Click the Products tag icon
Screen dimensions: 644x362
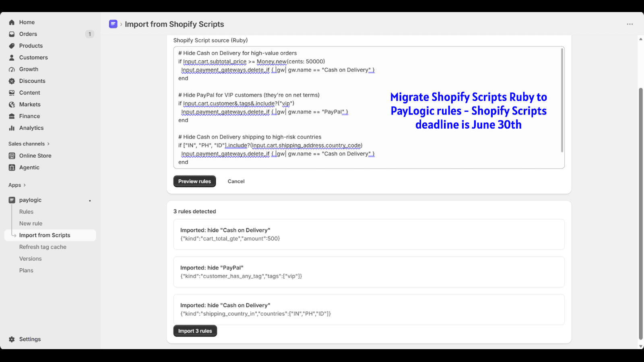[x=12, y=46]
